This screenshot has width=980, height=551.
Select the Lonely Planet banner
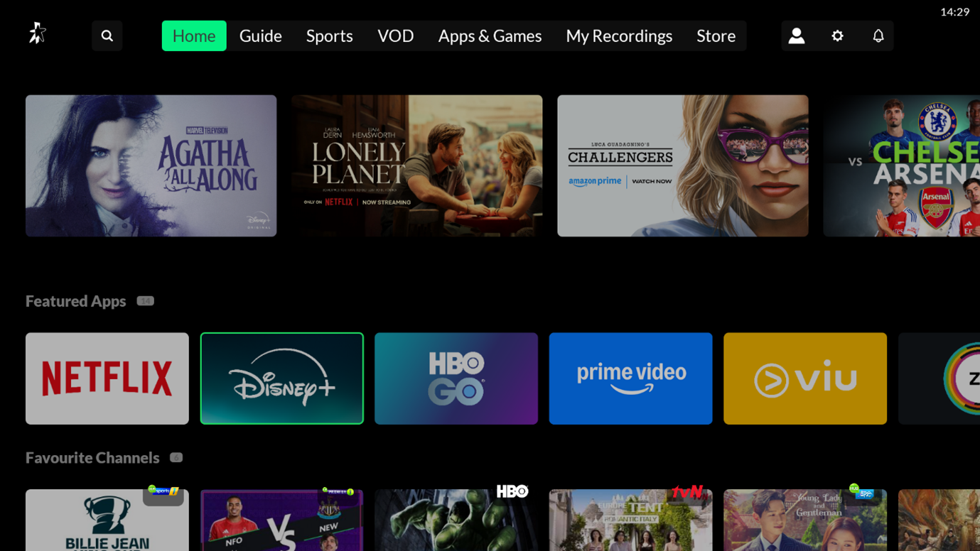[x=417, y=165]
